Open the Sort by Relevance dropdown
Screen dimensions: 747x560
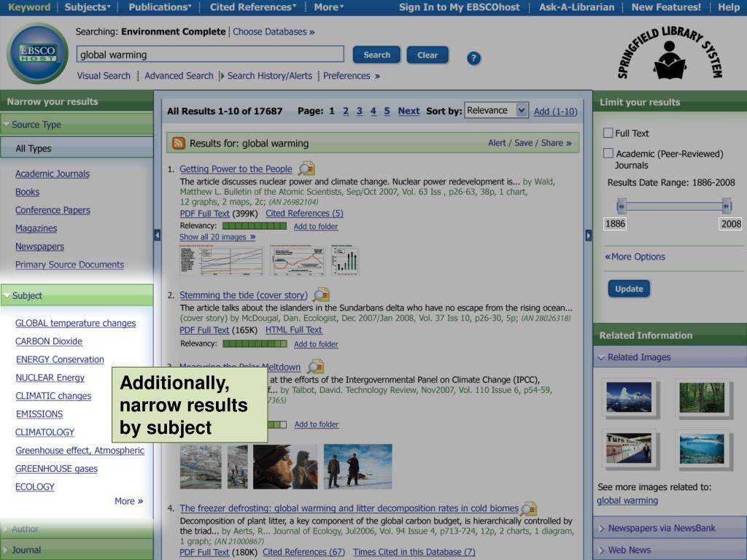point(496,111)
